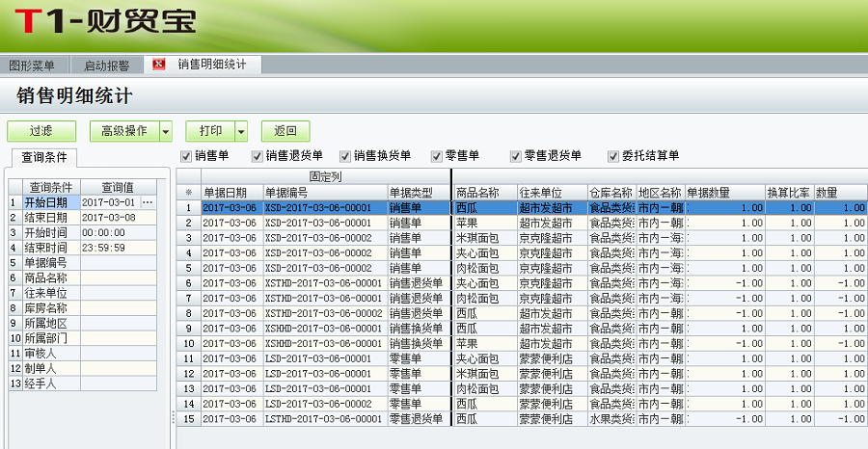Click the 经手人 query value field

click(x=119, y=383)
